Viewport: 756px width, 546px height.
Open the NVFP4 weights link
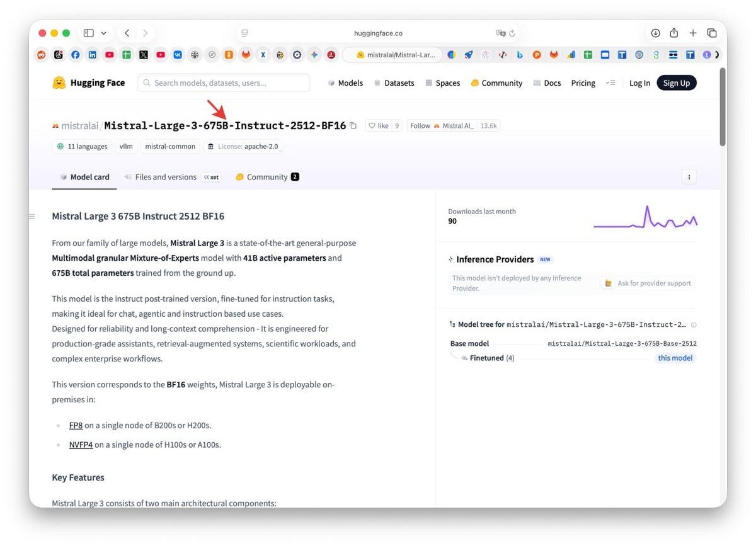[x=81, y=445]
